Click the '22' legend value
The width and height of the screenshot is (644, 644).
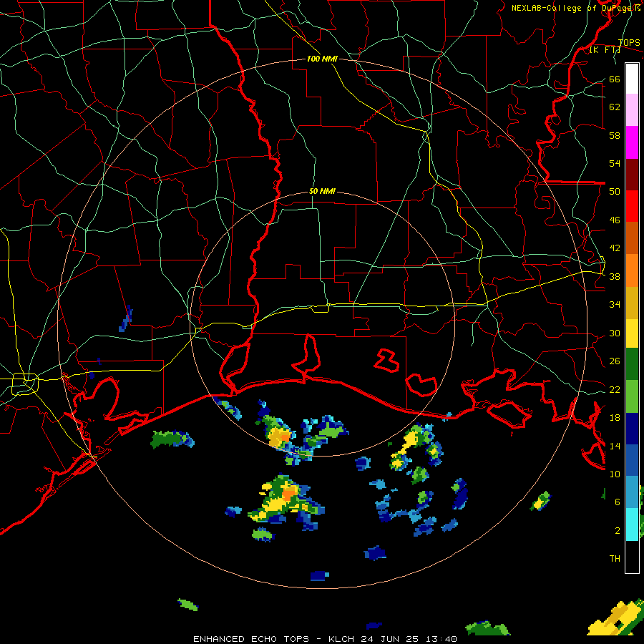pyautogui.click(x=615, y=389)
